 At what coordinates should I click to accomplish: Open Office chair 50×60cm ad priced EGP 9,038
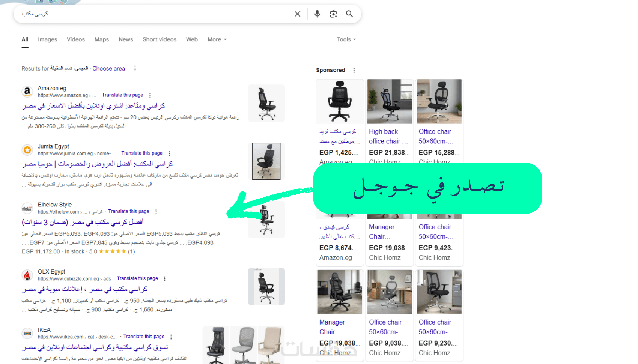click(387, 327)
